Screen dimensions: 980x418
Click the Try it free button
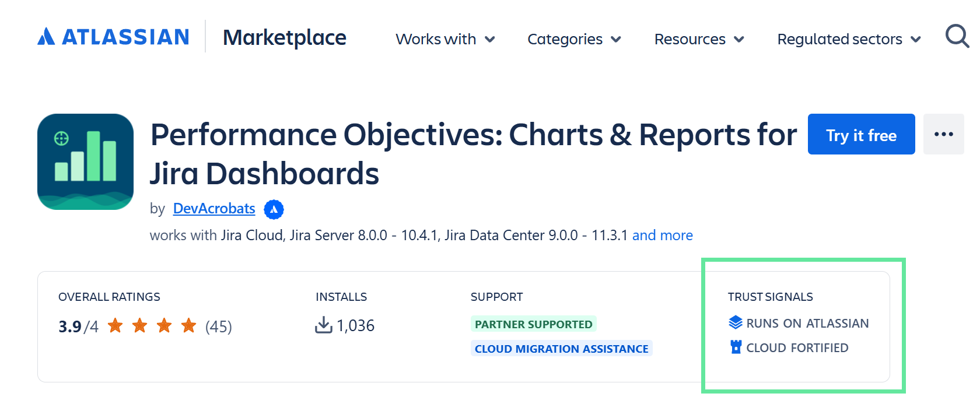click(861, 134)
